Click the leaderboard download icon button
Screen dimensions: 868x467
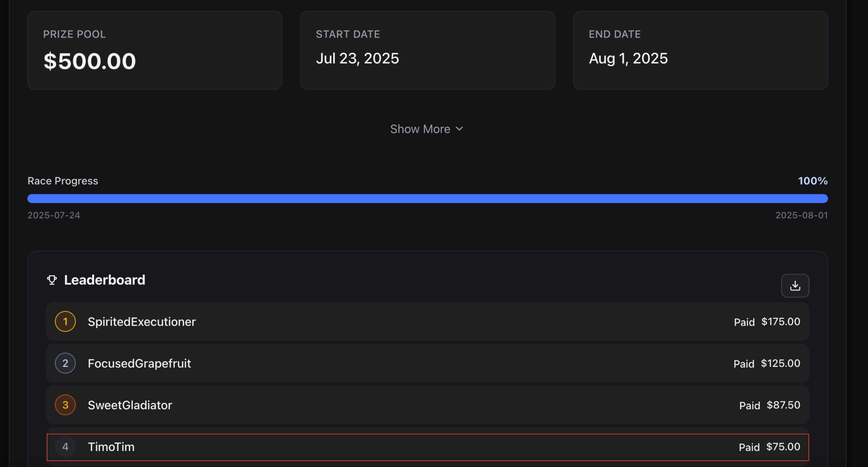tap(795, 285)
